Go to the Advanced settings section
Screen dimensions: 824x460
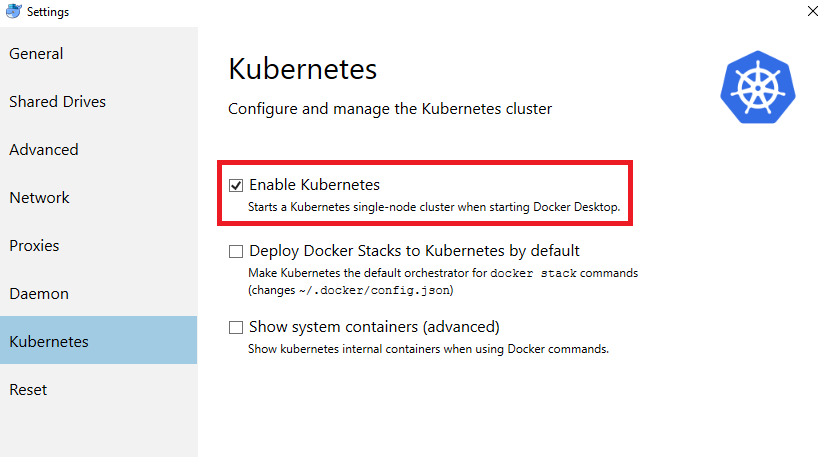(43, 150)
